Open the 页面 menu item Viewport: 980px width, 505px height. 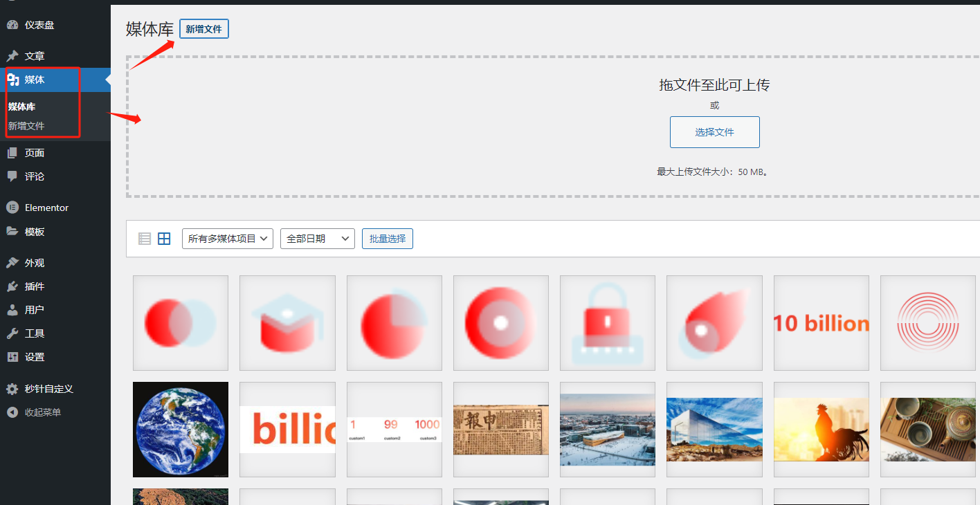tap(55, 153)
